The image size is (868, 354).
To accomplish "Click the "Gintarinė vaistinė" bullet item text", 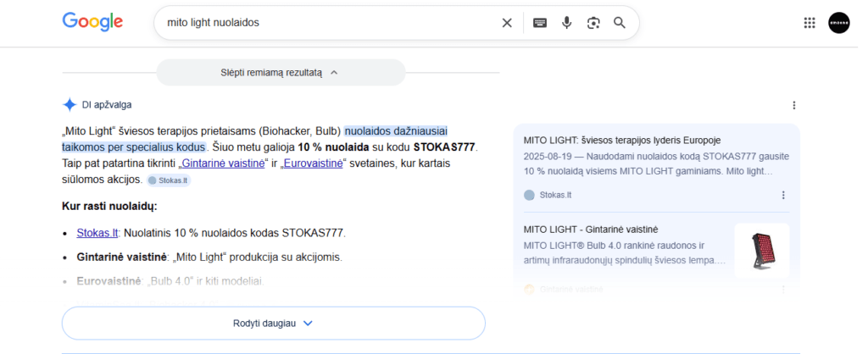I will [x=209, y=257].
